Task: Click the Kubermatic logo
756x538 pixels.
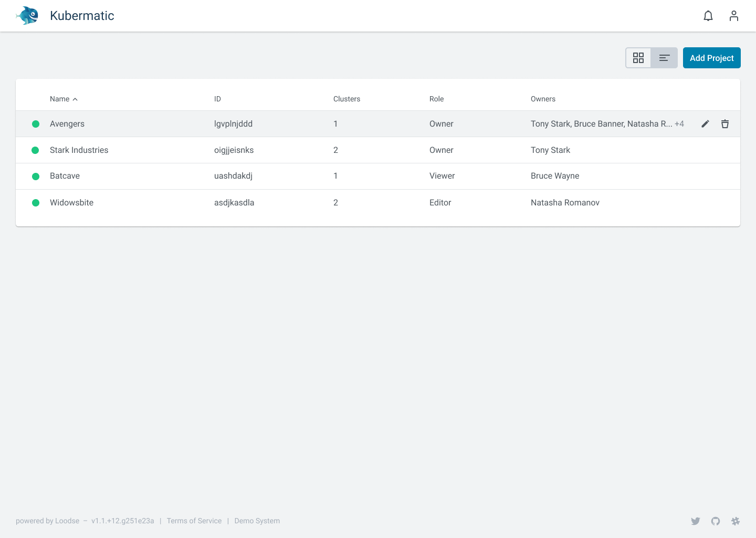Action: (x=26, y=16)
